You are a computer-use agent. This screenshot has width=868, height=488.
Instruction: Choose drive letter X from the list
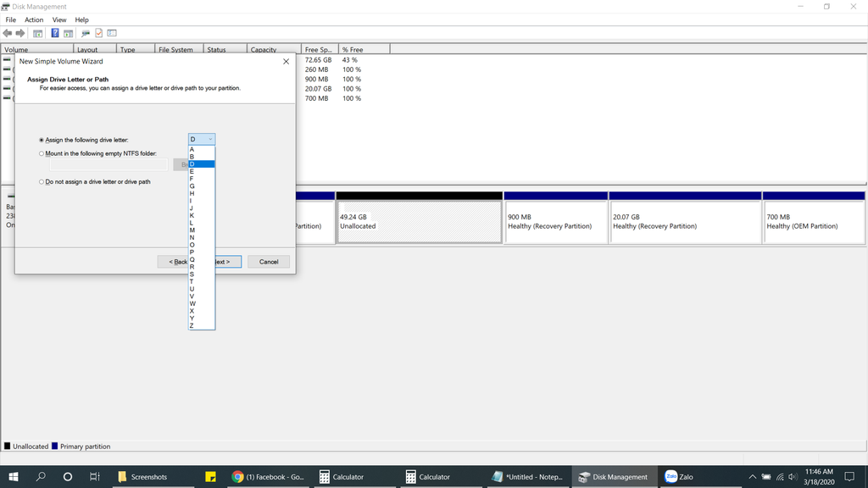coord(202,311)
